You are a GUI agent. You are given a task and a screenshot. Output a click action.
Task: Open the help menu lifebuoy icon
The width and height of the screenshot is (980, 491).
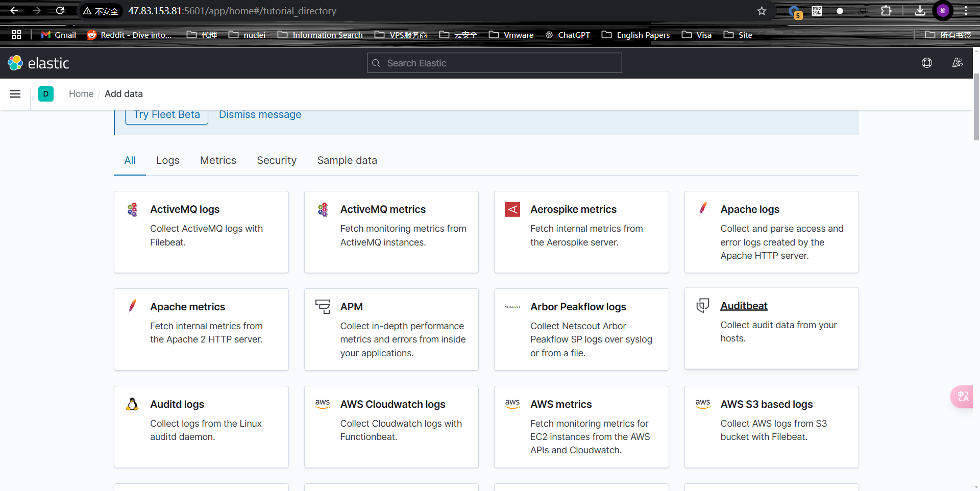pyautogui.click(x=927, y=63)
